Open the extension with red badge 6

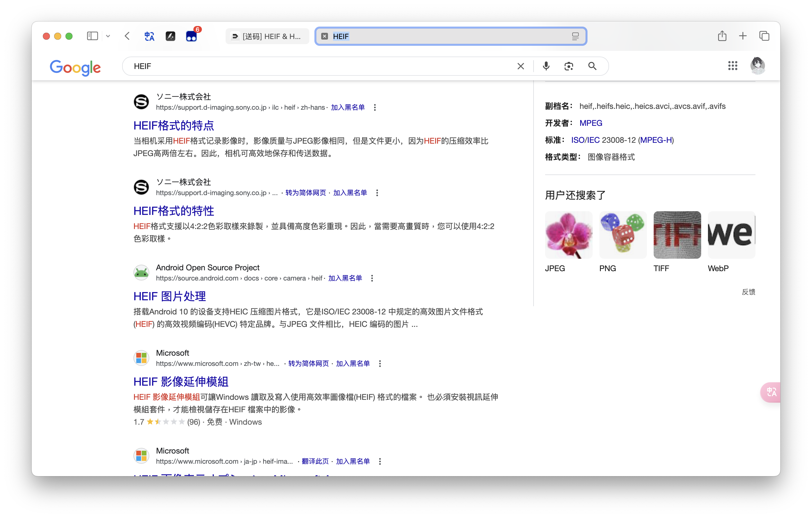coord(191,36)
